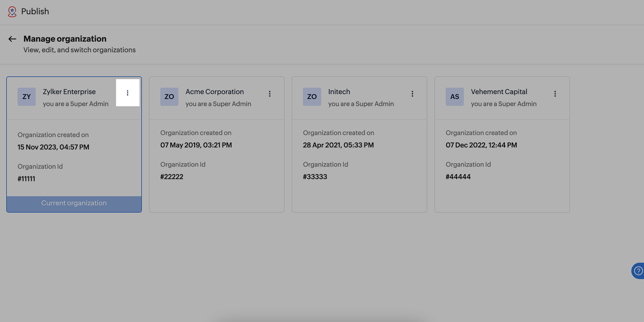Viewport: 644px width, 322px height.
Task: Click the ZO avatar for Acme Corporation
Action: pyautogui.click(x=169, y=97)
